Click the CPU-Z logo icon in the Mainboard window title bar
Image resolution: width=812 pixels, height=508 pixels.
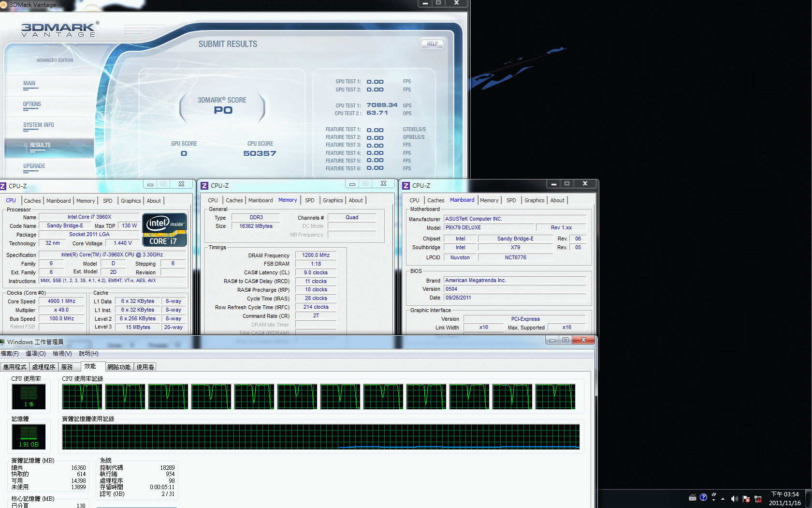(x=406, y=186)
